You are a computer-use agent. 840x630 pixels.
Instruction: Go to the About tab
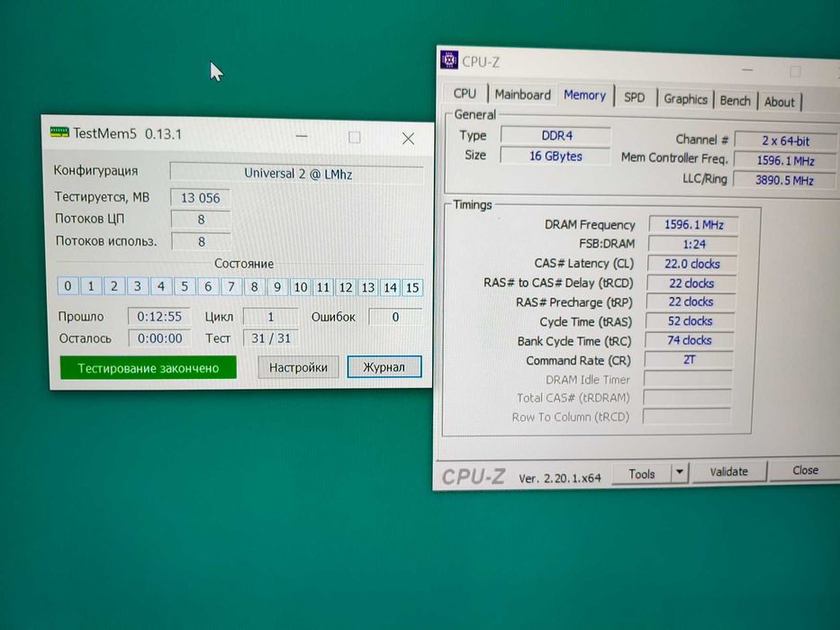779,102
